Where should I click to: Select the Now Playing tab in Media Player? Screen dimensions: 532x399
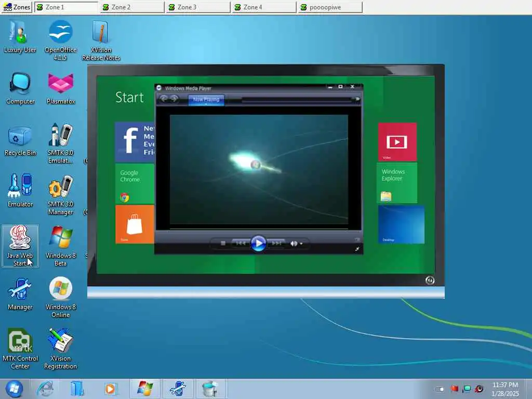(x=206, y=100)
